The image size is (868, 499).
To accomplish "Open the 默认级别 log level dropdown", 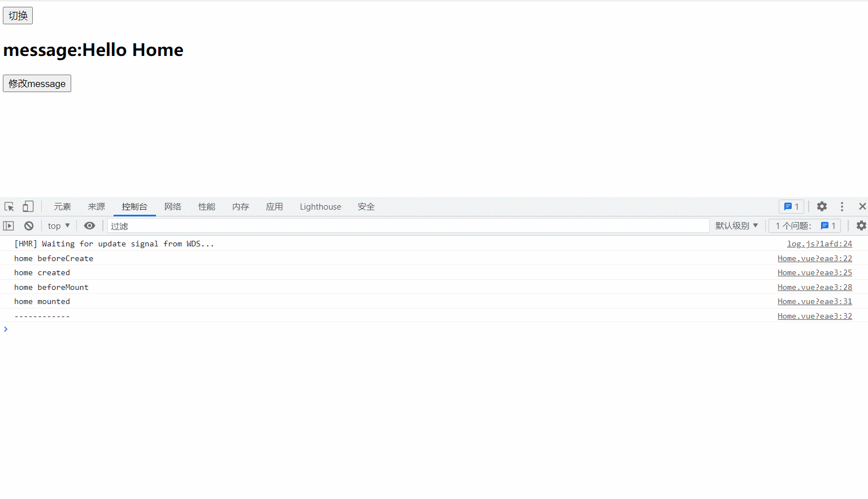I will (x=736, y=226).
